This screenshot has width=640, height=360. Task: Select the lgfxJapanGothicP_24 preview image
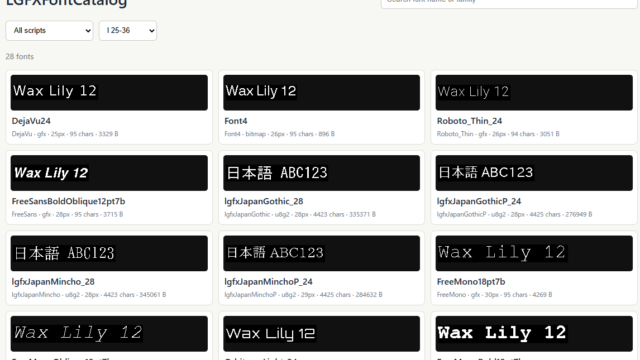coord(534,173)
